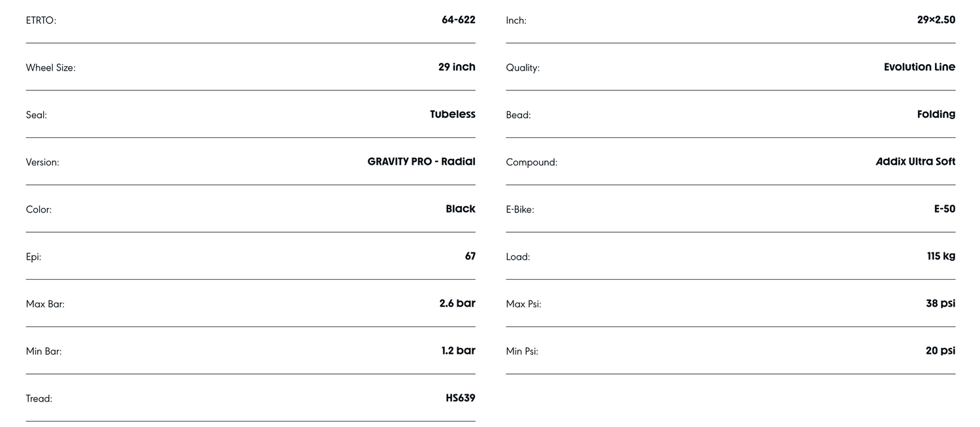980x427 pixels.
Task: Click the ETRTO value 64-622
Action: pyautogui.click(x=458, y=20)
